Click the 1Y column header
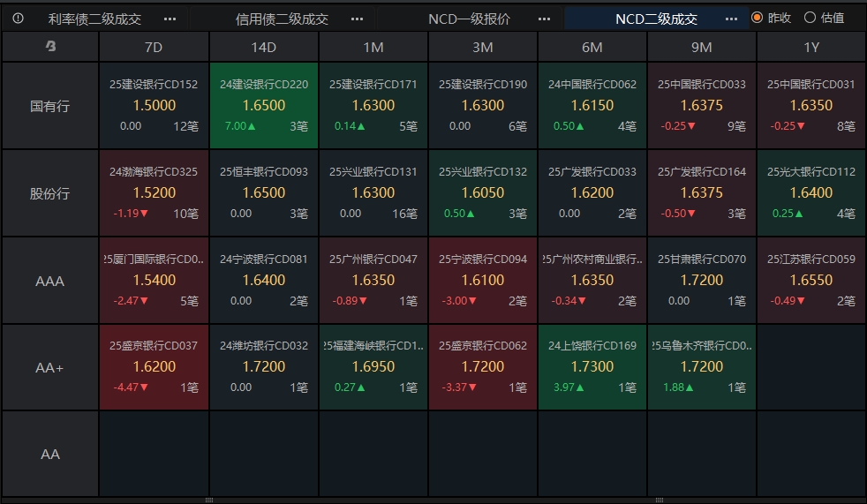The width and height of the screenshot is (867, 504). point(811,47)
